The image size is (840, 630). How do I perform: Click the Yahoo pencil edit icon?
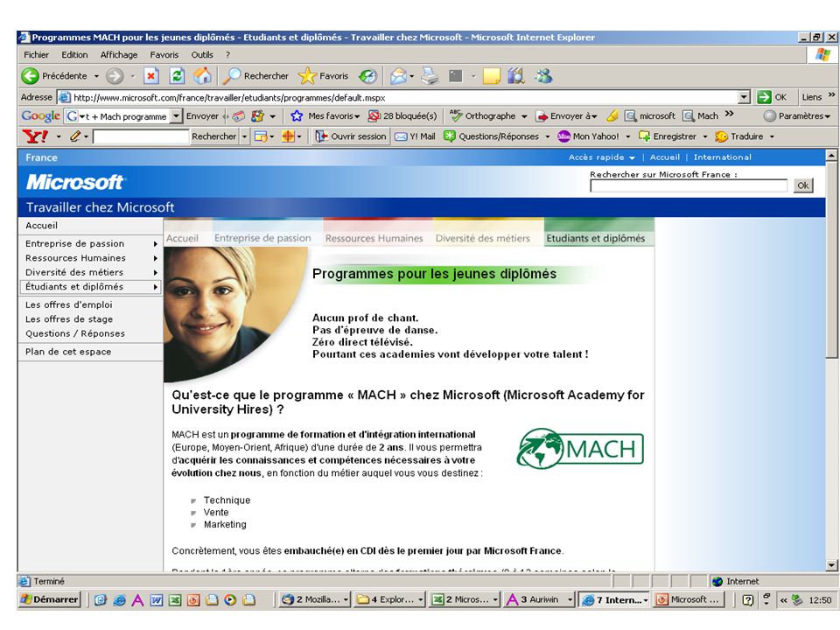(x=75, y=136)
